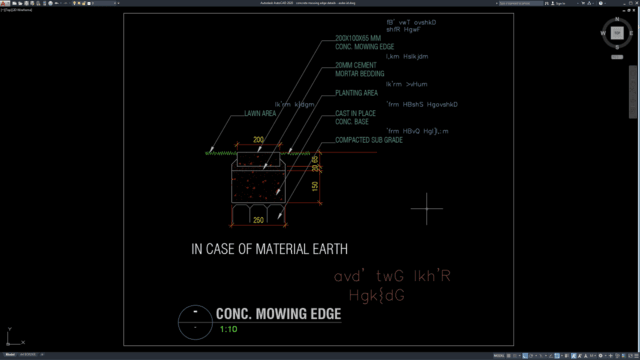
Task: Toggle polar tracking in status bar
Action: tap(531, 356)
